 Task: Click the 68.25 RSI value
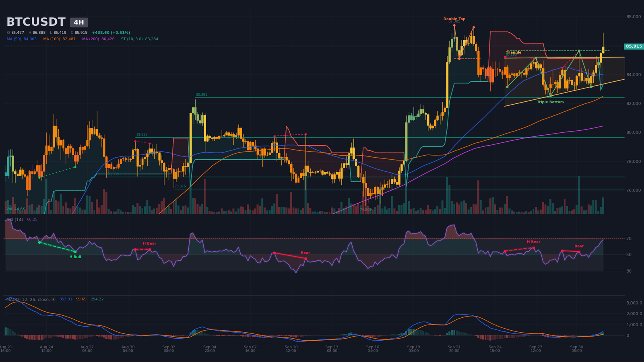point(32,220)
